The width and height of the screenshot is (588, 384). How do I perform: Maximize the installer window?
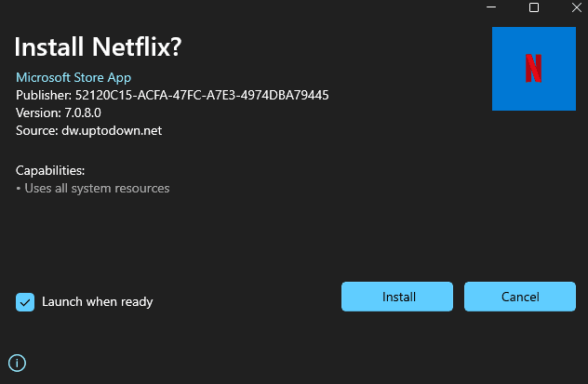[534, 7]
